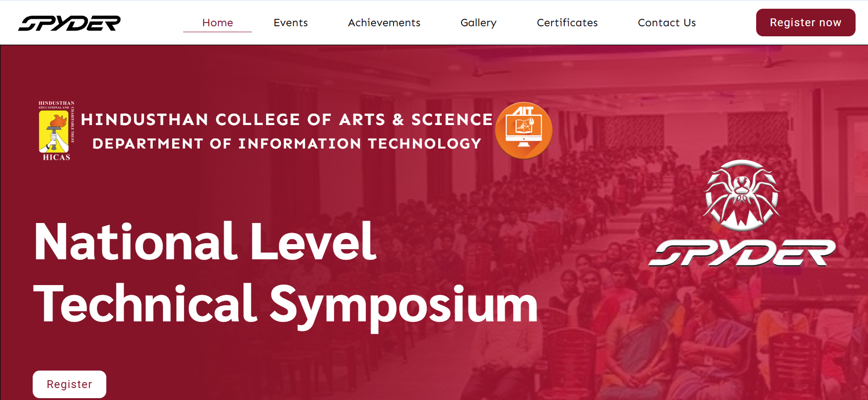The height and width of the screenshot is (400, 868).
Task: Click the white spider emblem
Action: [x=741, y=195]
